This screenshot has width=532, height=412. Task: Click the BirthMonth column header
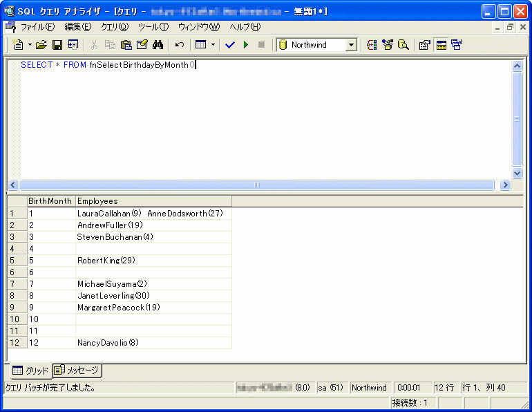click(x=51, y=201)
